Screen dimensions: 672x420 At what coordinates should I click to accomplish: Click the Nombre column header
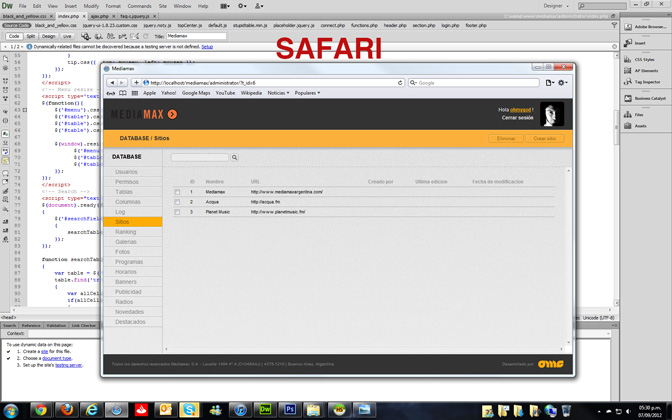click(214, 182)
